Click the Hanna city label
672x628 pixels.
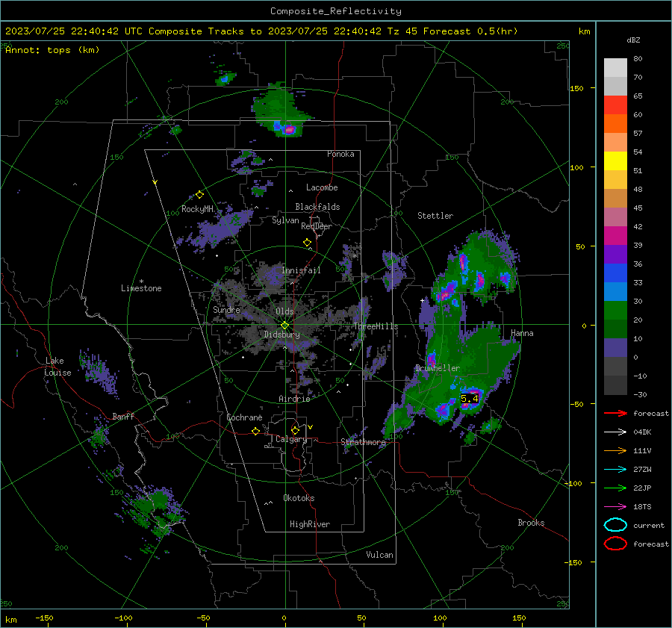tap(522, 332)
